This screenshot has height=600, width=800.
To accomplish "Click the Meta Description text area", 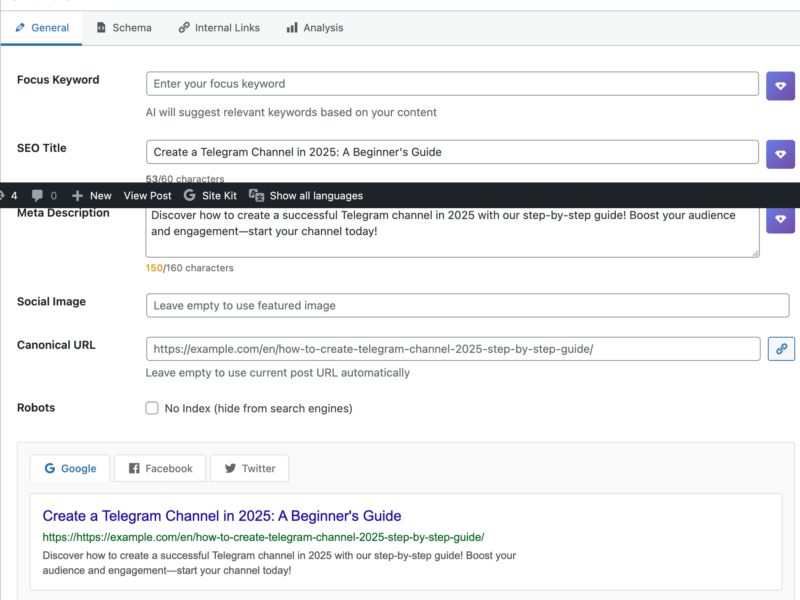I will 450,230.
